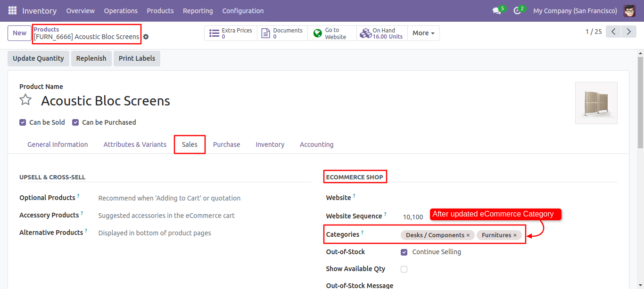This screenshot has width=644, height=289.
Task: Select the Sales tab
Action: [190, 144]
